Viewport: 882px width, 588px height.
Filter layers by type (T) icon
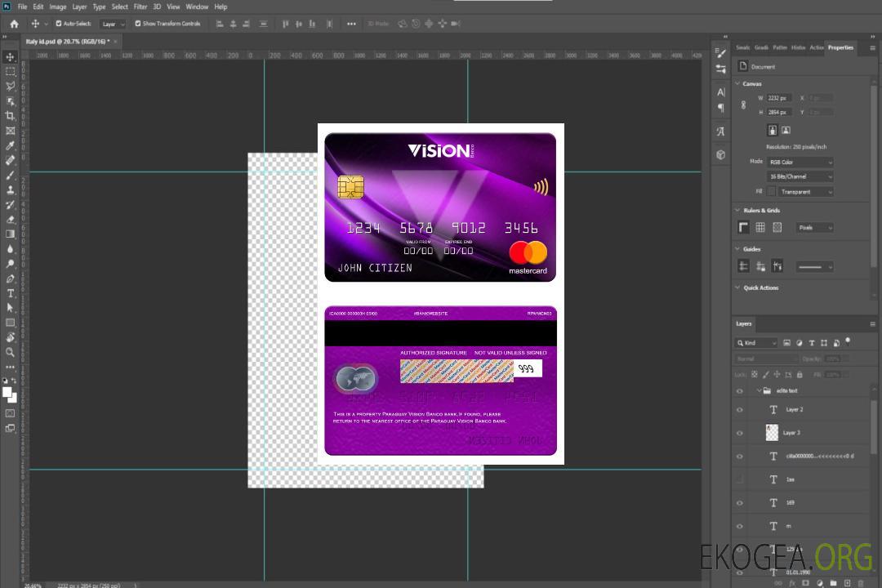click(812, 343)
